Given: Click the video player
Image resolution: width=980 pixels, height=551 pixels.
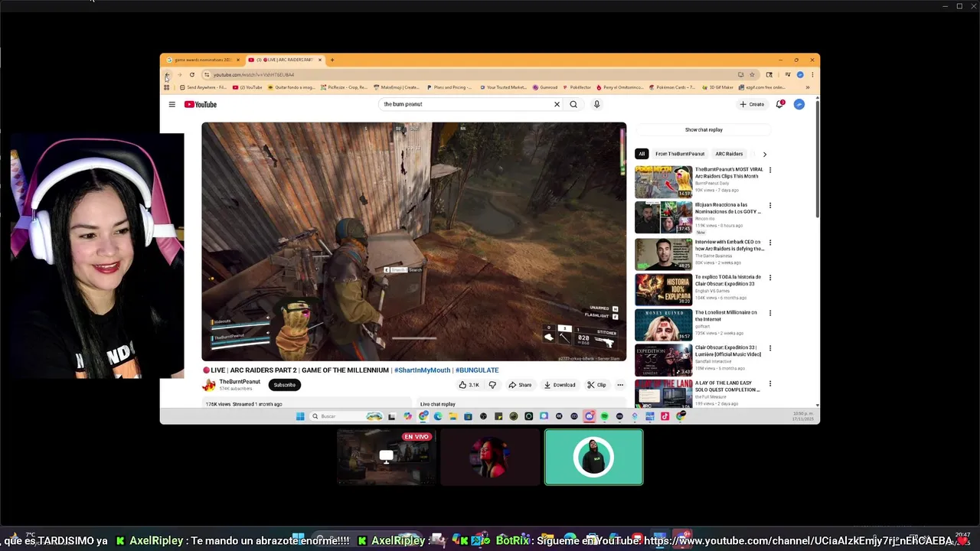Looking at the screenshot, I should [413, 241].
